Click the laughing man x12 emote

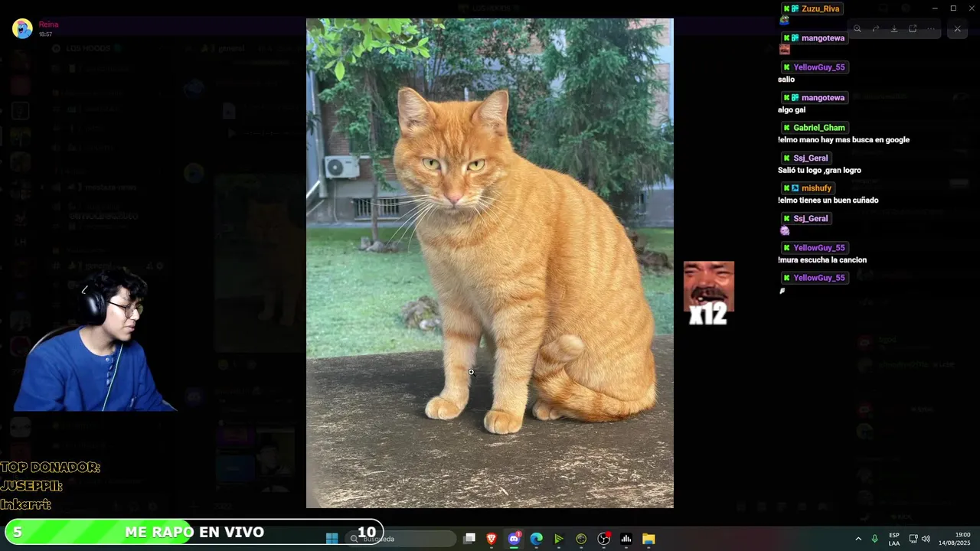[x=709, y=293]
